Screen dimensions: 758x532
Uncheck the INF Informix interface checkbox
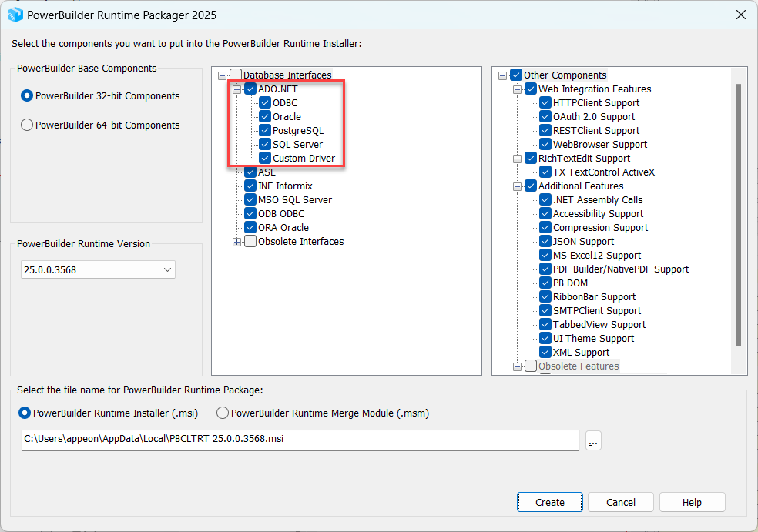point(250,186)
